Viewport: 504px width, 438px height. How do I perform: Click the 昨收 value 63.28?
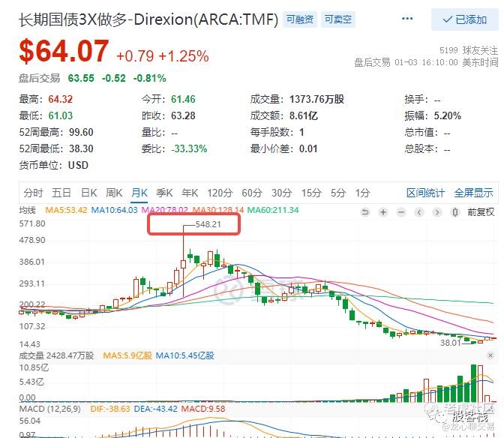point(183,115)
